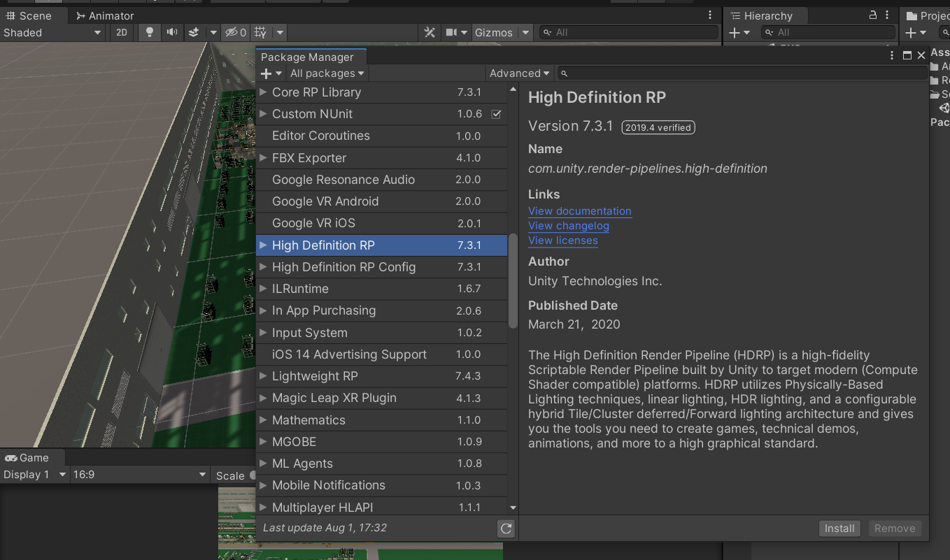
Task: Open the Shaded draw mode dropdown
Action: point(52,32)
